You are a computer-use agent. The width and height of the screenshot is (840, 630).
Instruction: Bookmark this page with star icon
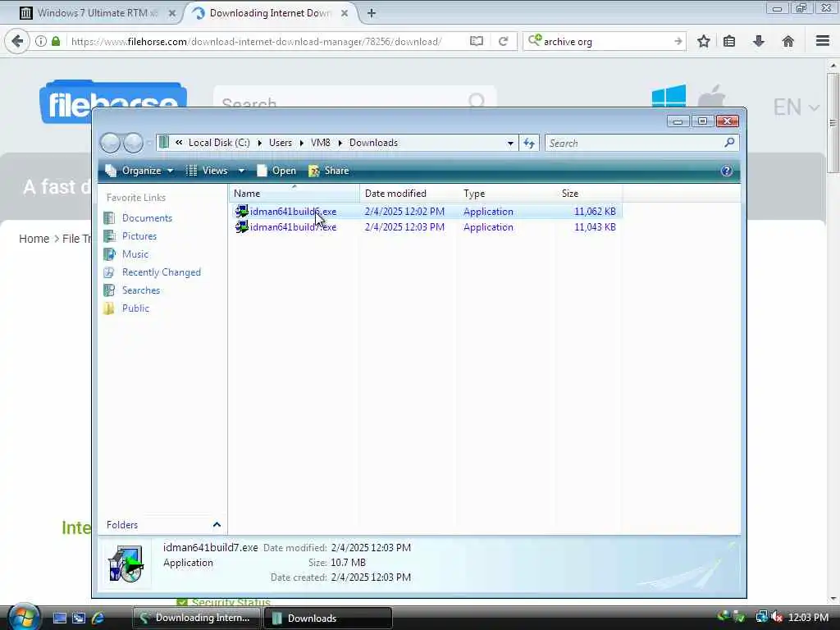(703, 41)
